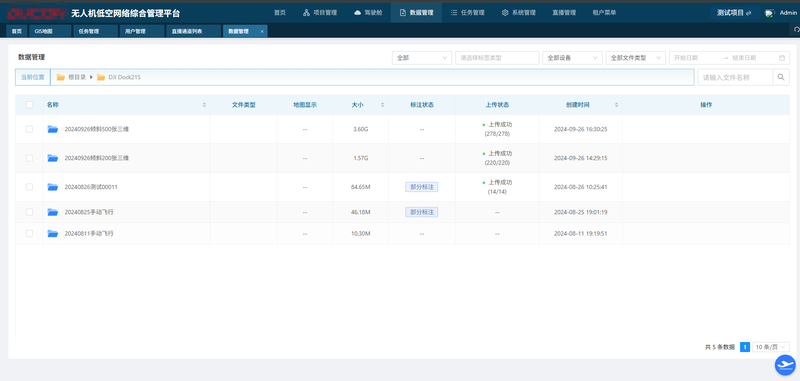Click the 根目录 breadcrumb link
The width and height of the screenshot is (800, 381).
(x=77, y=78)
